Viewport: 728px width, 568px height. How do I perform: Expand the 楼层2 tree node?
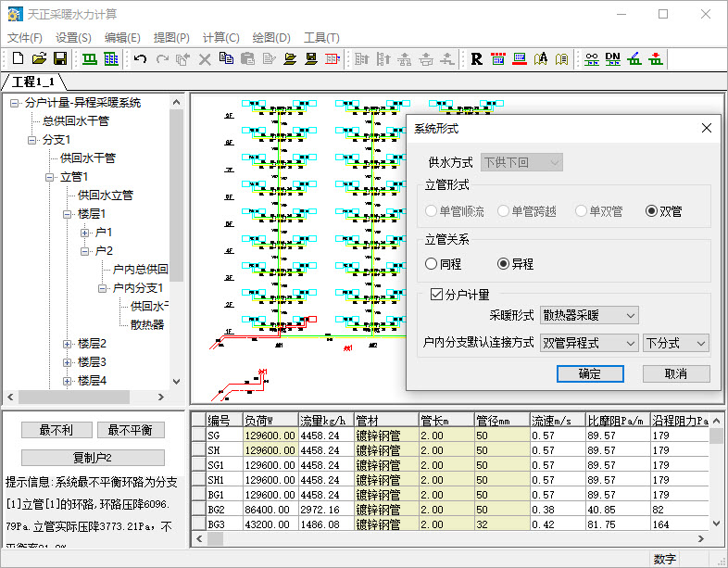click(67, 344)
